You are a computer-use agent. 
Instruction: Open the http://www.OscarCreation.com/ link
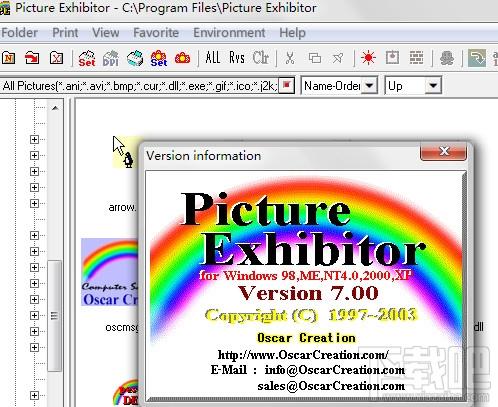[x=303, y=355]
